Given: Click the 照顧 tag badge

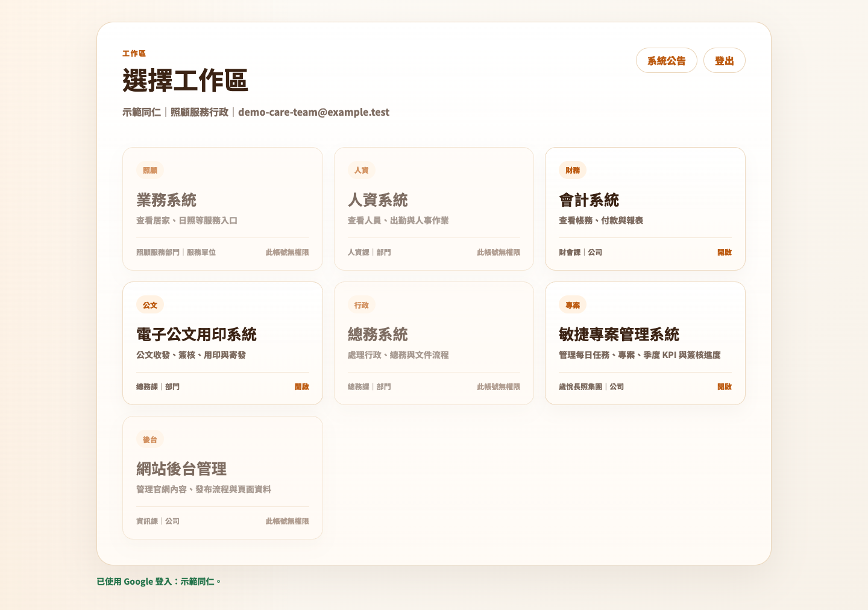Looking at the screenshot, I should pyautogui.click(x=150, y=171).
